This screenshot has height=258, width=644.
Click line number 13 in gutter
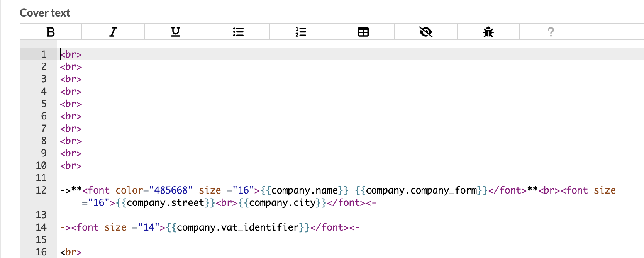pyautogui.click(x=41, y=215)
